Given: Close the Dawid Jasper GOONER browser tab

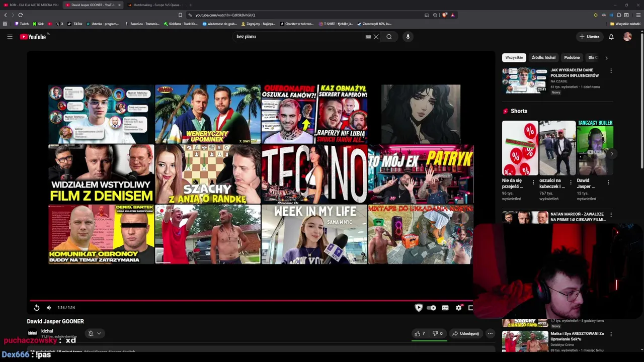Looking at the screenshot, I should 119,5.
